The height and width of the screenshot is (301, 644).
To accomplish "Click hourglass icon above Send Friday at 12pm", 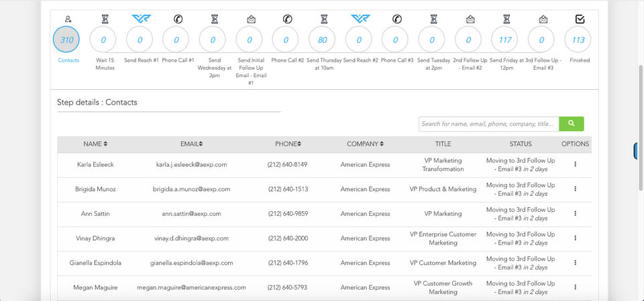I will click(x=506, y=19).
